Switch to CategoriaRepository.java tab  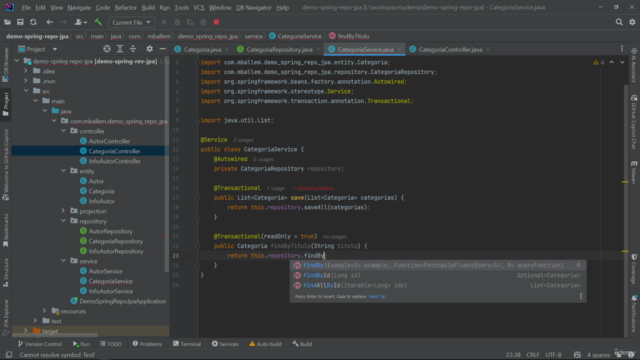click(x=279, y=49)
